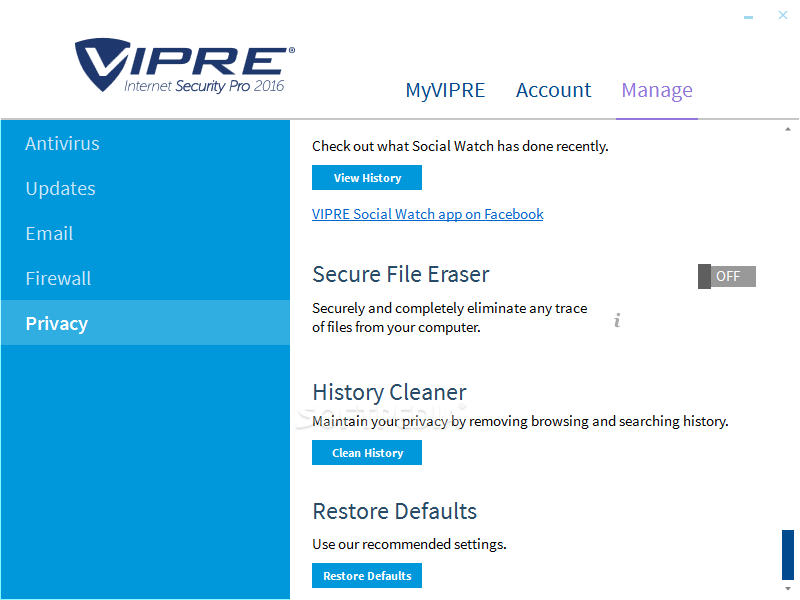Go to the Updates section
The height and width of the screenshot is (600, 800).
pyautogui.click(x=145, y=188)
